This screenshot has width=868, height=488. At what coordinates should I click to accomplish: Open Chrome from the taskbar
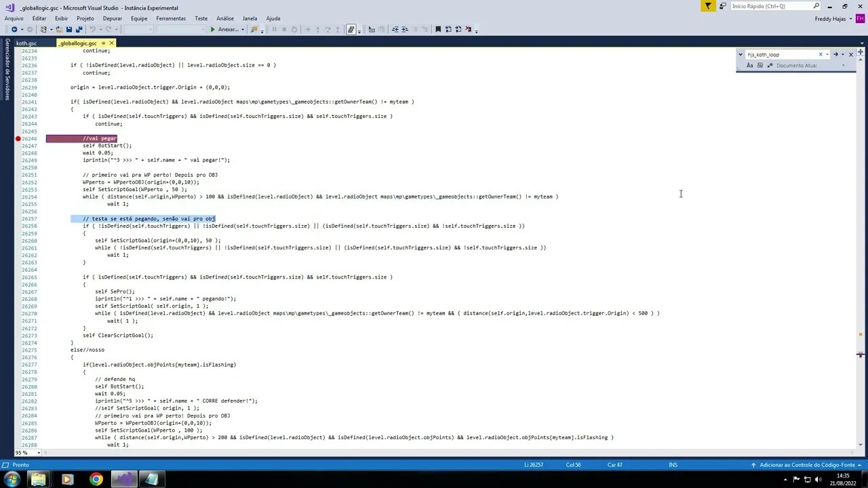[x=96, y=479]
